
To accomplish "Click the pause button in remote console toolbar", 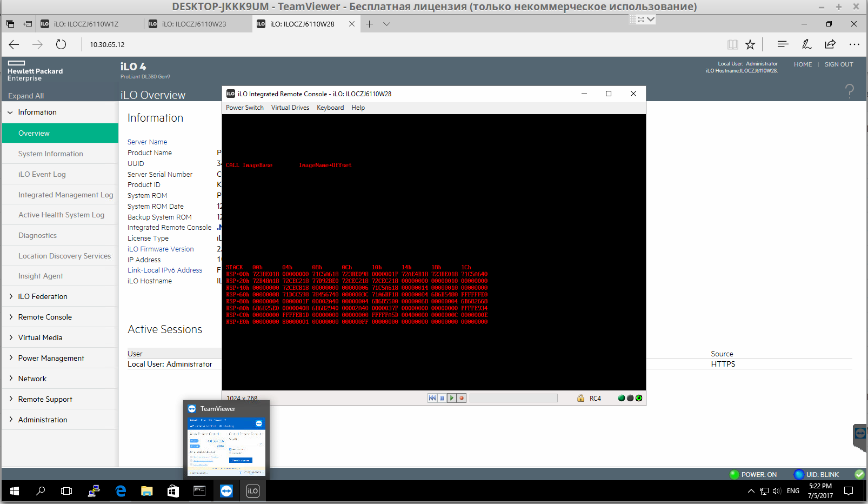I will [442, 398].
